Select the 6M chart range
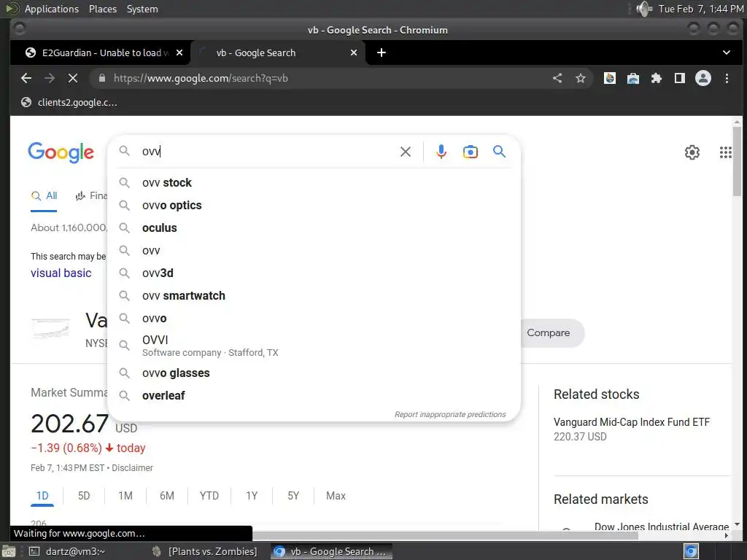747x560 pixels. [x=167, y=496]
